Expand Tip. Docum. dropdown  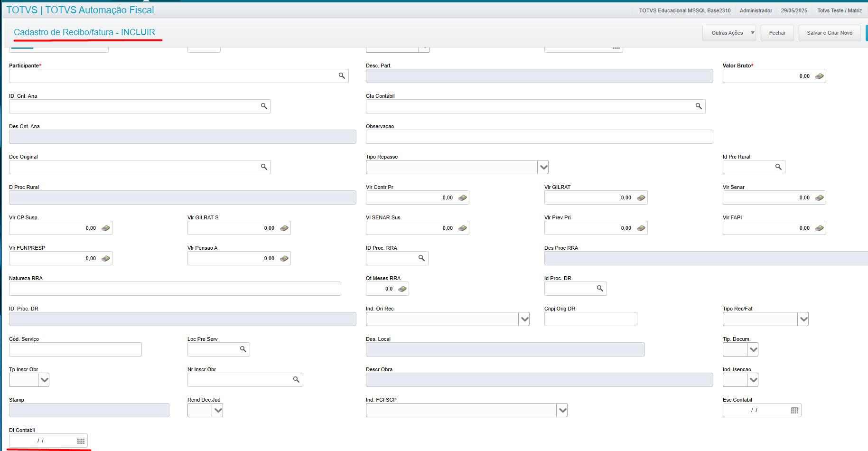coord(753,349)
